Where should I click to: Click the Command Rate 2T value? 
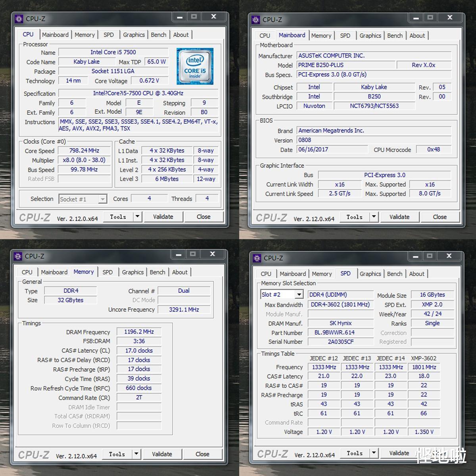tap(139, 397)
